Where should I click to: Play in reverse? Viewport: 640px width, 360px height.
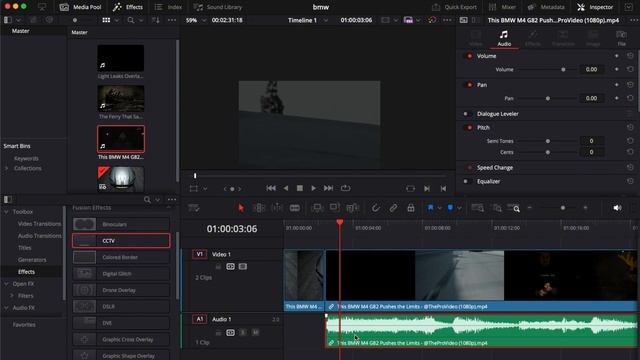[x=286, y=188]
